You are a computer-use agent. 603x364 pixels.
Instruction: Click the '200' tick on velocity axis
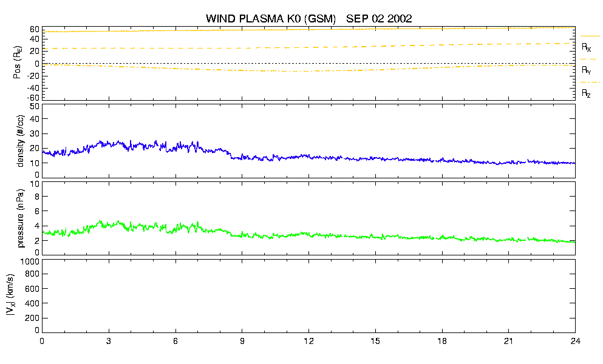coord(32,318)
